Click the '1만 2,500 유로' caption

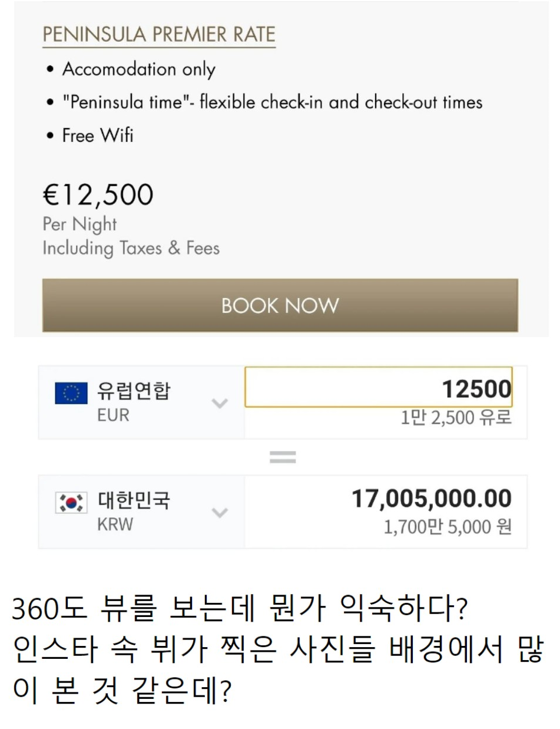click(456, 418)
